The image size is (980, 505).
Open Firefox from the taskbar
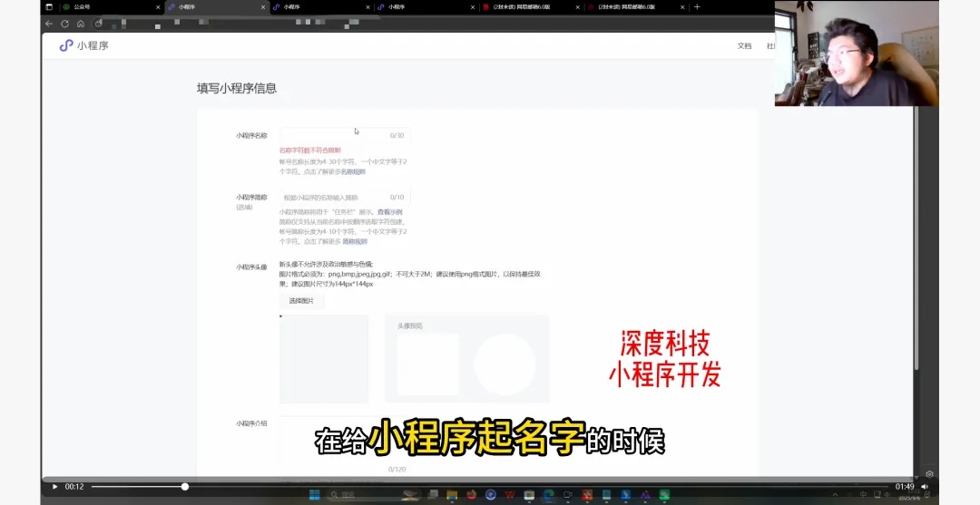pos(471,495)
